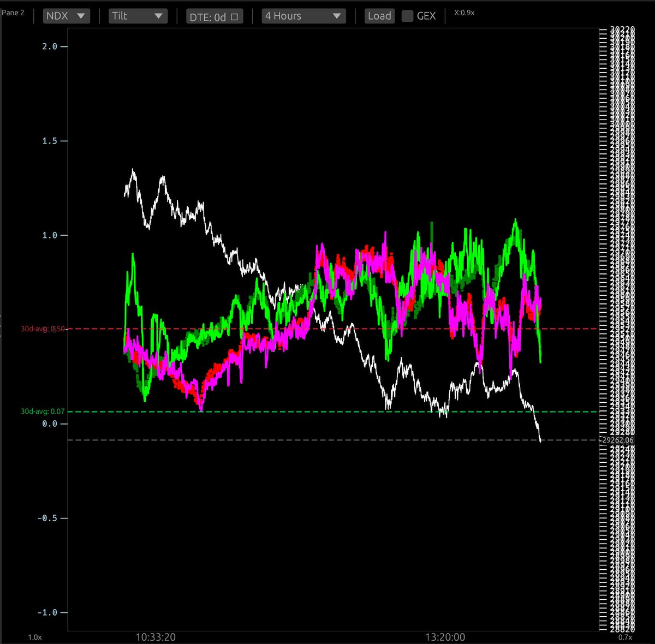The width and height of the screenshot is (655, 644).
Task: Click the -0.5 y-axis tick label
Action: click(47, 518)
